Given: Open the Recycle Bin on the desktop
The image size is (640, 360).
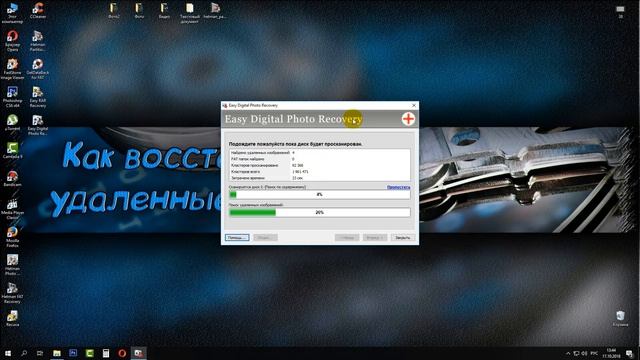Looking at the screenshot, I should (620, 318).
